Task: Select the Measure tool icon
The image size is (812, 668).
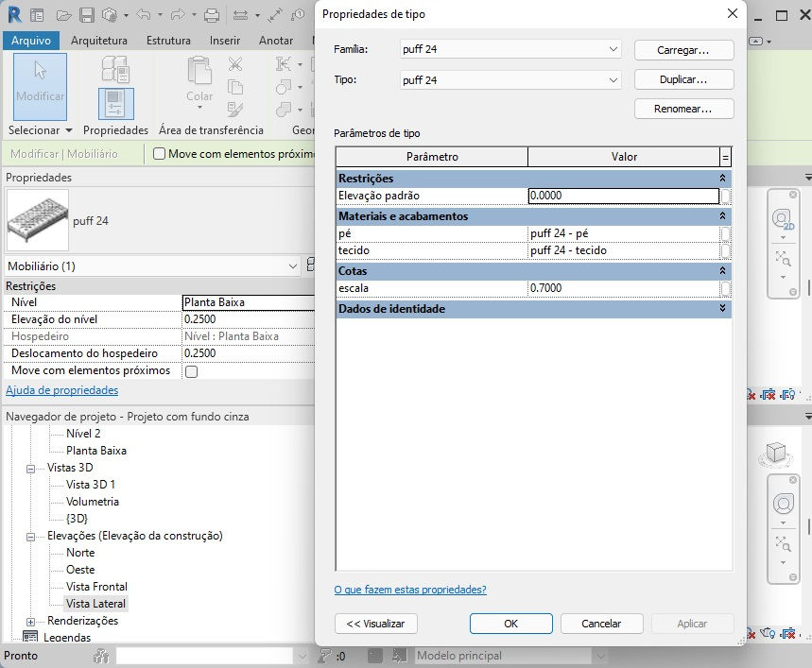Action: point(241,14)
